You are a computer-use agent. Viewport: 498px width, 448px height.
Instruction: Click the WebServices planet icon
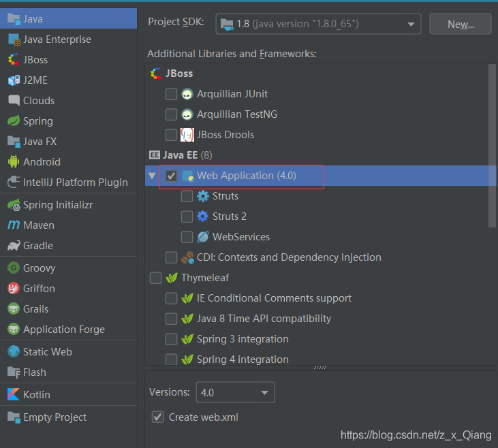pos(202,237)
